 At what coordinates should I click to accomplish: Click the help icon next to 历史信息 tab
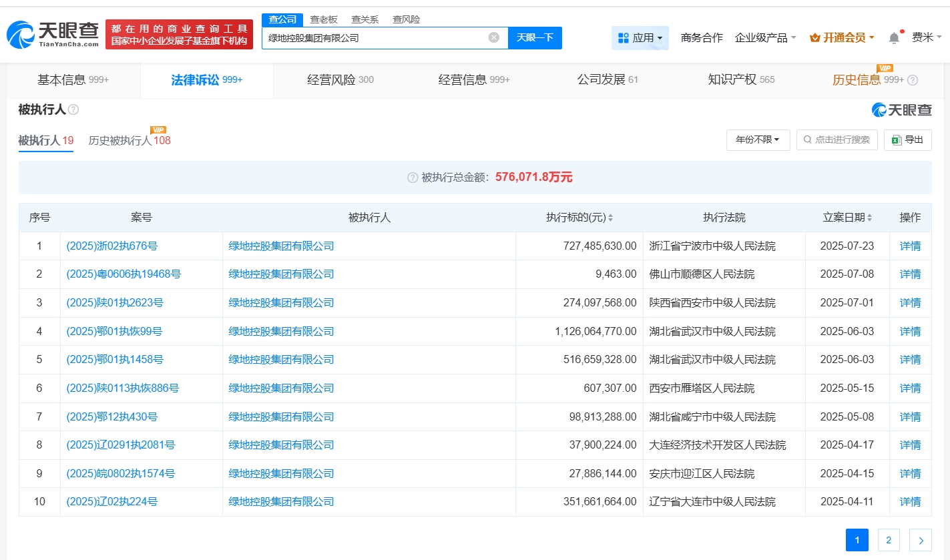912,80
